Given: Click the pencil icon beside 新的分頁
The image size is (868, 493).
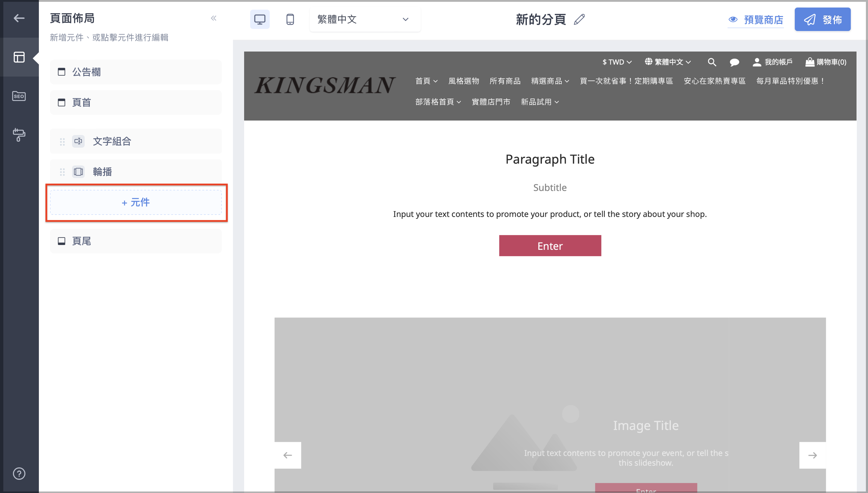Looking at the screenshot, I should point(579,19).
